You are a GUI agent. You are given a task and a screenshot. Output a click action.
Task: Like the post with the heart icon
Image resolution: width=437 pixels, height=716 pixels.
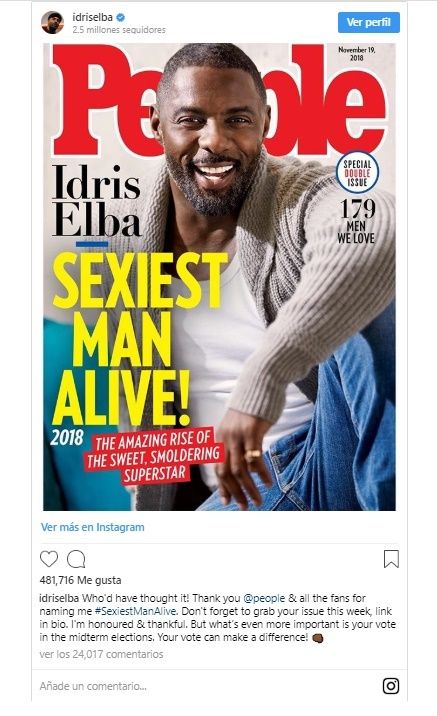[x=49, y=559]
